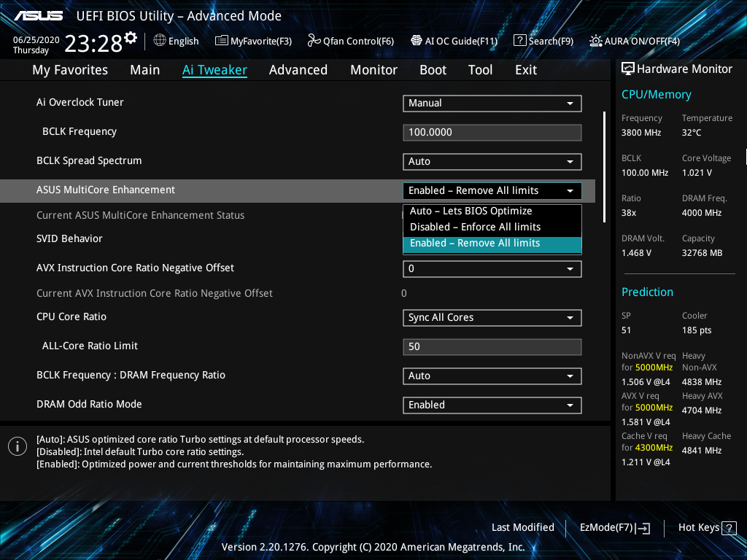The height and width of the screenshot is (560, 747).
Task: Click the 06/25/2020 date
Action: point(36,40)
